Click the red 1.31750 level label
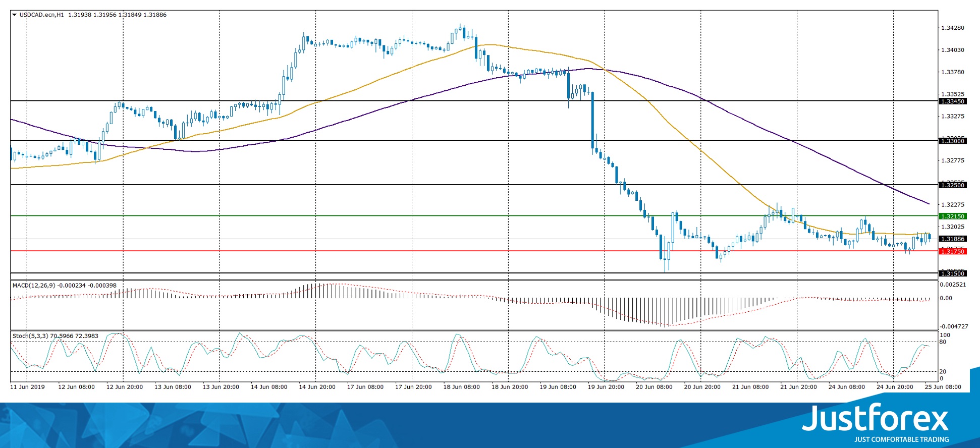 click(x=953, y=251)
